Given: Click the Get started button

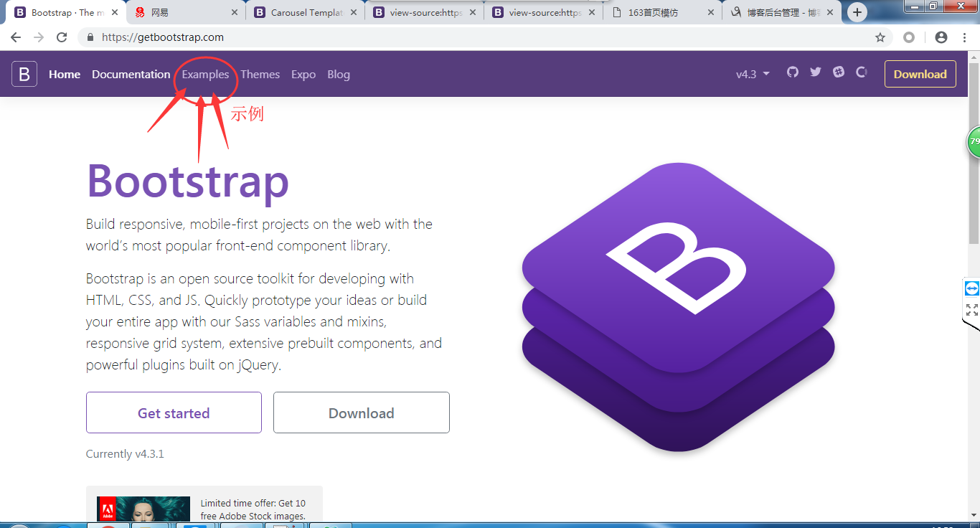Looking at the screenshot, I should click(x=174, y=412).
